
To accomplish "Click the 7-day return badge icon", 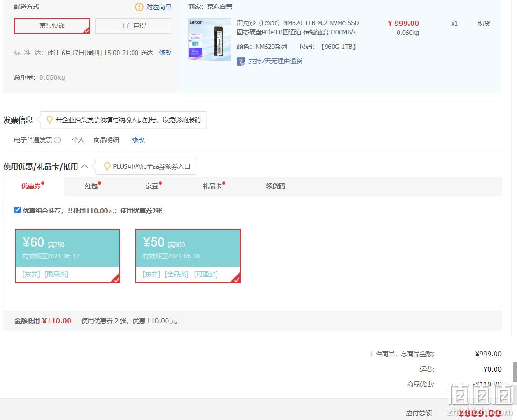I will click(x=241, y=61).
